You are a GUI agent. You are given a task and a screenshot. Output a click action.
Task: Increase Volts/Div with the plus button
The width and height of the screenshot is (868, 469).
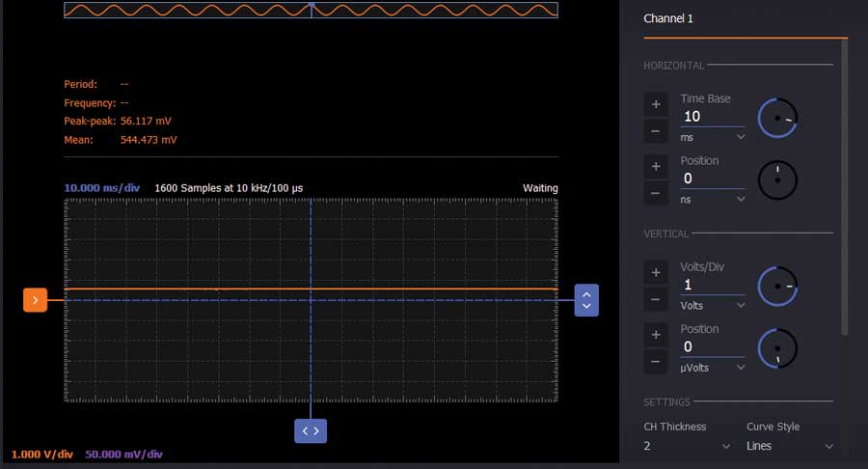(x=656, y=273)
